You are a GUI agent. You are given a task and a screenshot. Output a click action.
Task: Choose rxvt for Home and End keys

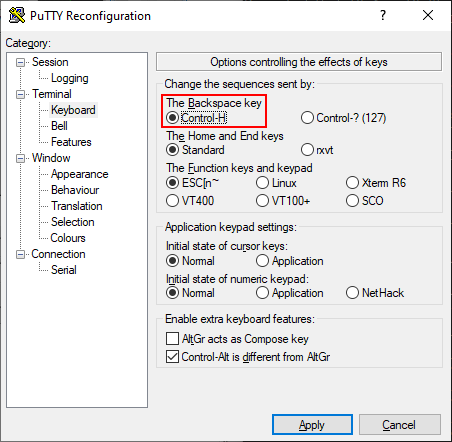coord(317,150)
